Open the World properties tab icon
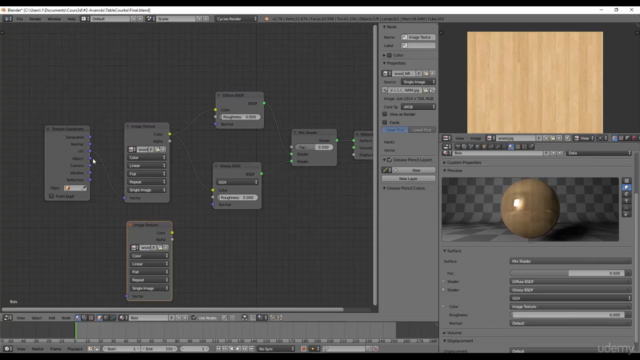640x360 pixels. click(478, 147)
